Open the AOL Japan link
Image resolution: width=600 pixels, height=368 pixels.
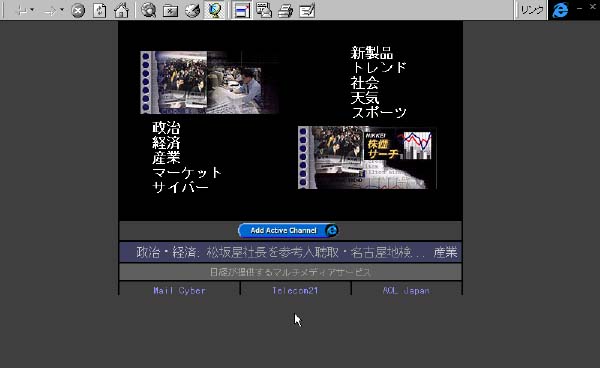[x=406, y=291]
